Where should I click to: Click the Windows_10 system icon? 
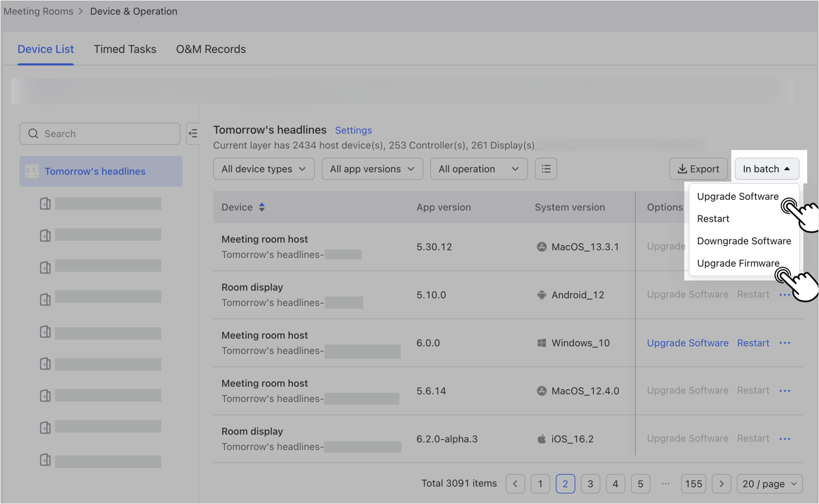[x=542, y=343]
